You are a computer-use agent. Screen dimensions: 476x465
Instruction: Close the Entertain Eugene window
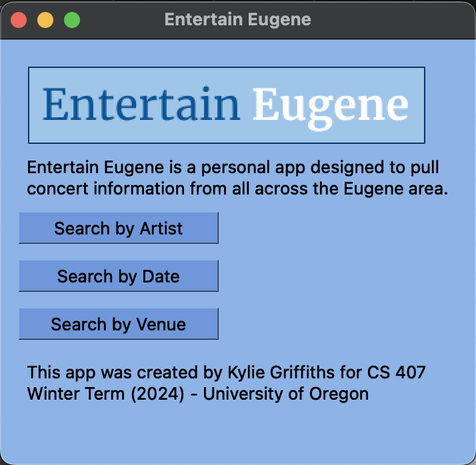[19, 20]
